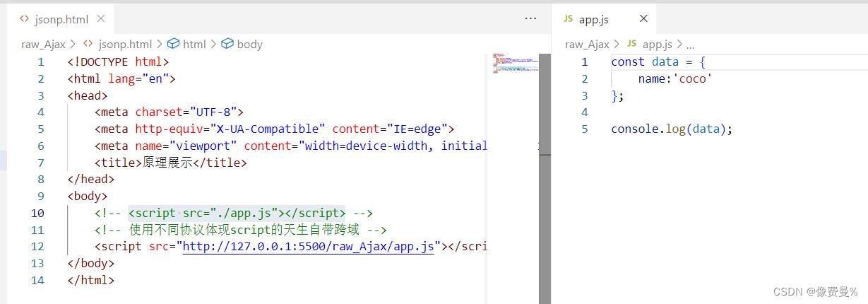
Task: Open raw_Ajax breadcrumb in left editor
Action: (x=43, y=44)
